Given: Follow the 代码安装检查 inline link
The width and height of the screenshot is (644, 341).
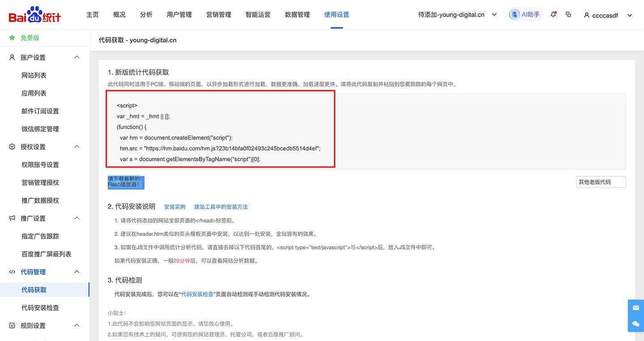Looking at the screenshot, I should point(197,295).
